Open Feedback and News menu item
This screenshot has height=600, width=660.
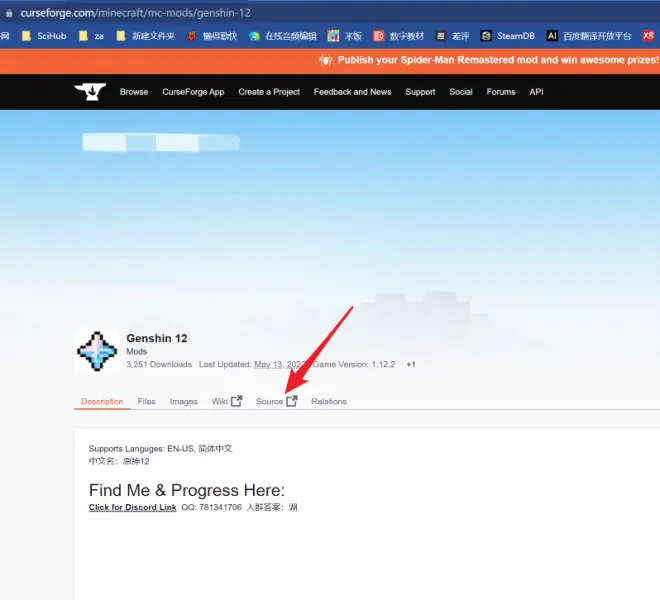(x=352, y=92)
